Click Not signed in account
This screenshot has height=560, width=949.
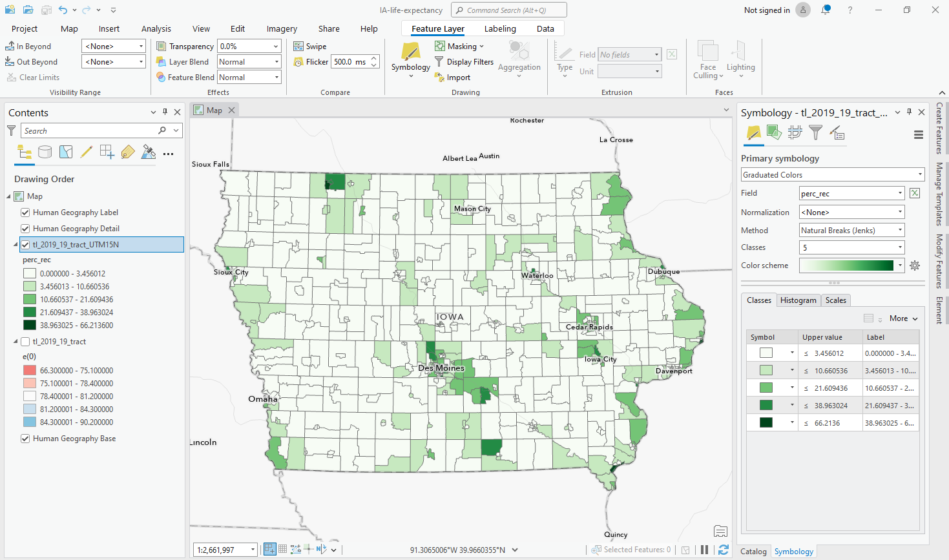[767, 10]
